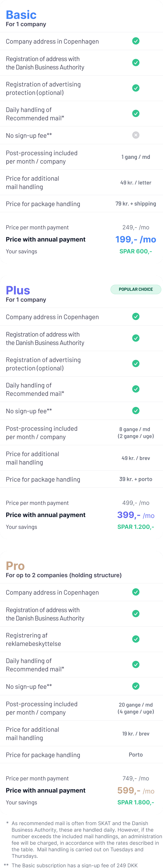Select the Plus plan heading
The image size is (163, 868).
click(18, 290)
